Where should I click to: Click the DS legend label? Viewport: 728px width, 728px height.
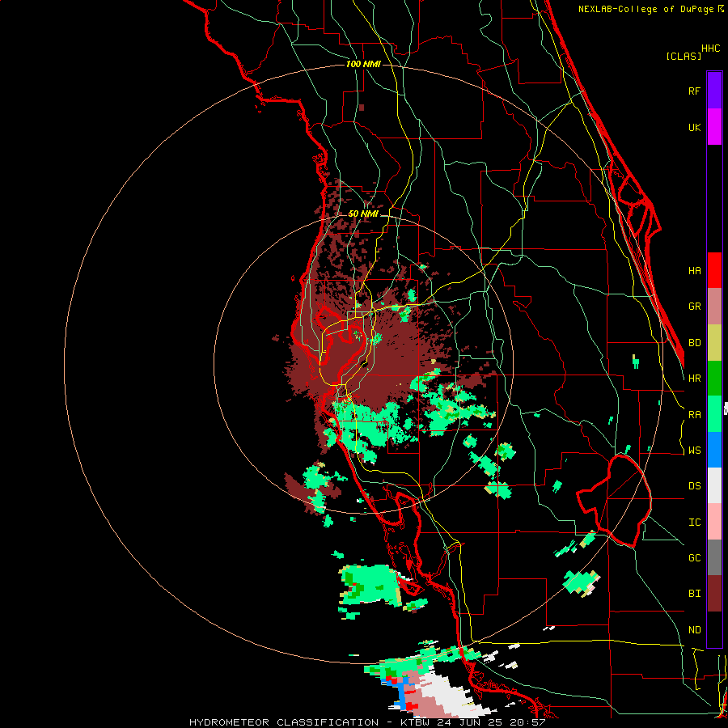click(x=695, y=486)
